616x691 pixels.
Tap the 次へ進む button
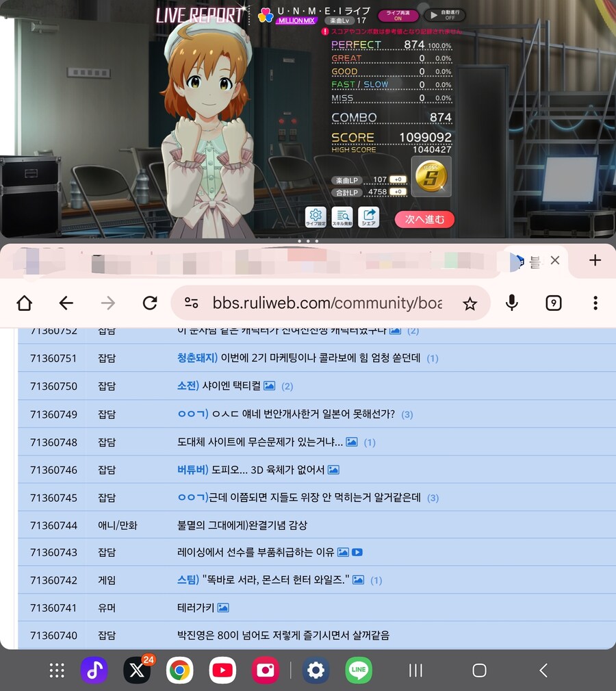[424, 219]
